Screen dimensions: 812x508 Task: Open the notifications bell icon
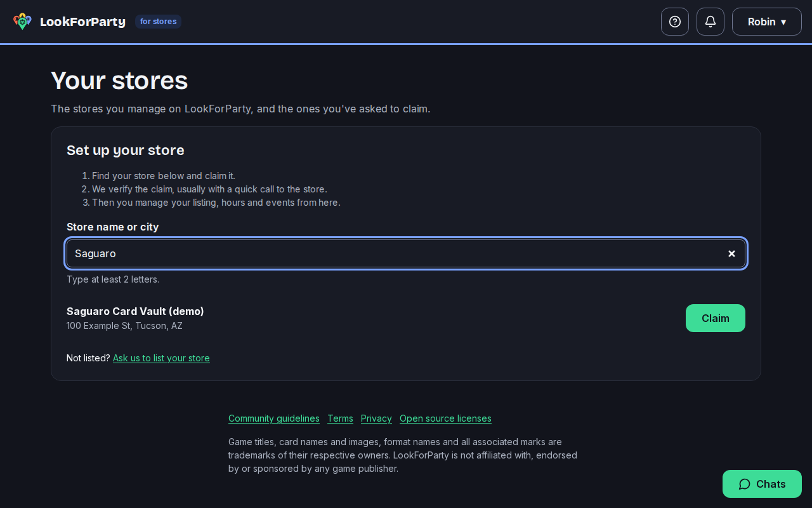point(710,22)
